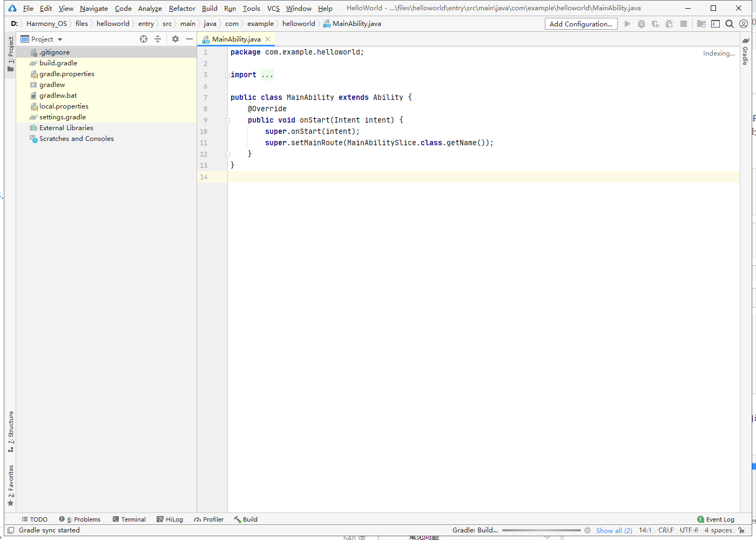The height and width of the screenshot is (540, 756).
Task: Click the Search Everywhere magnifier icon
Action: (730, 24)
